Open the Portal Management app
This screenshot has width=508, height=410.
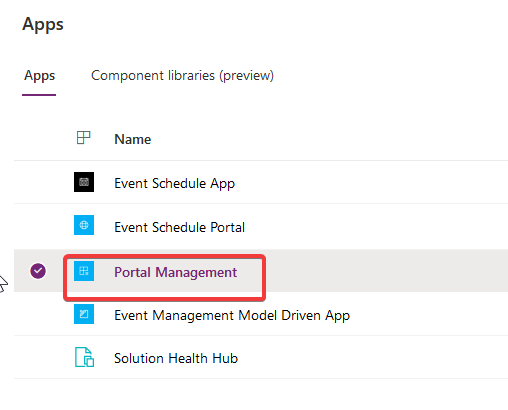(x=175, y=272)
